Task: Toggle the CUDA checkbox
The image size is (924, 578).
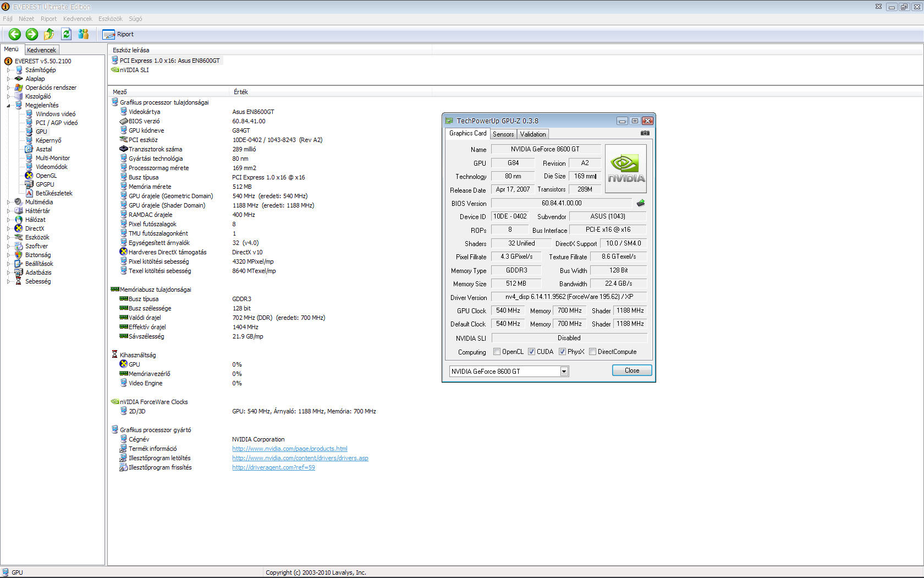Action: 532,352
